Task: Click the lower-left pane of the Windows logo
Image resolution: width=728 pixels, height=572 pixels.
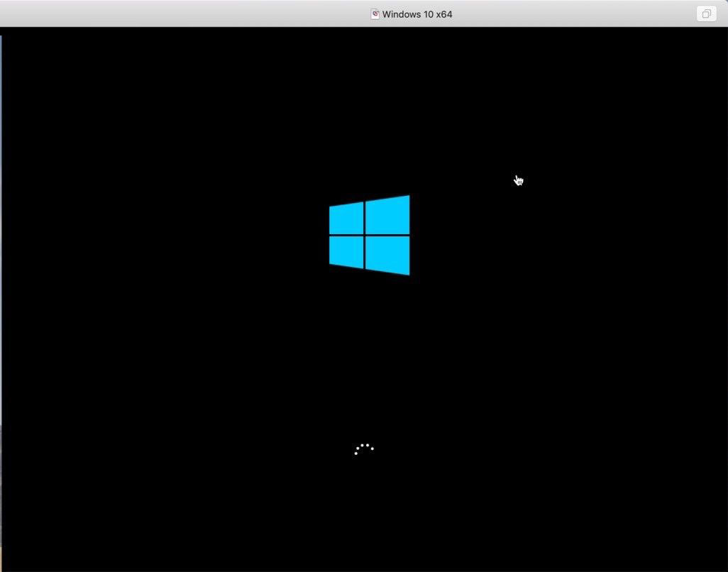Action: click(x=346, y=252)
